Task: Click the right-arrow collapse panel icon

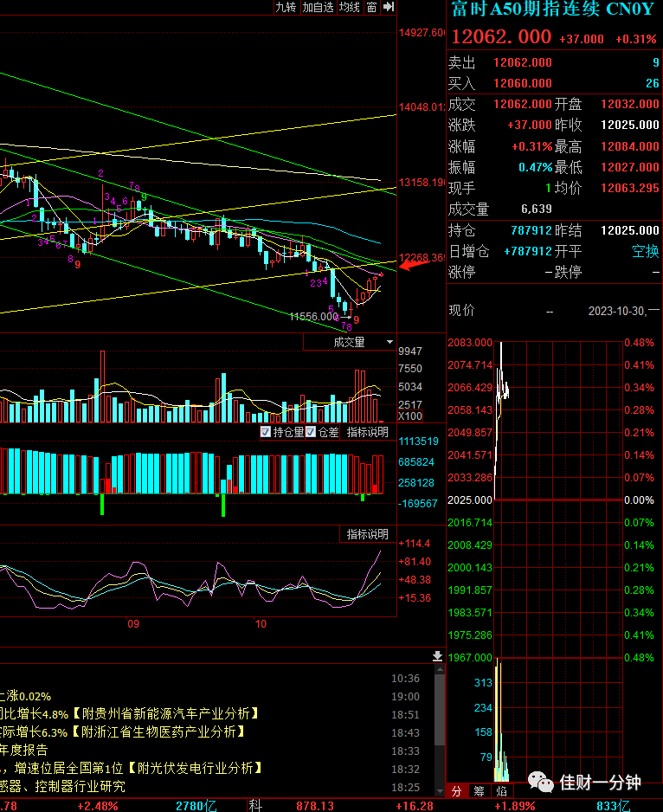Action: 389,7
